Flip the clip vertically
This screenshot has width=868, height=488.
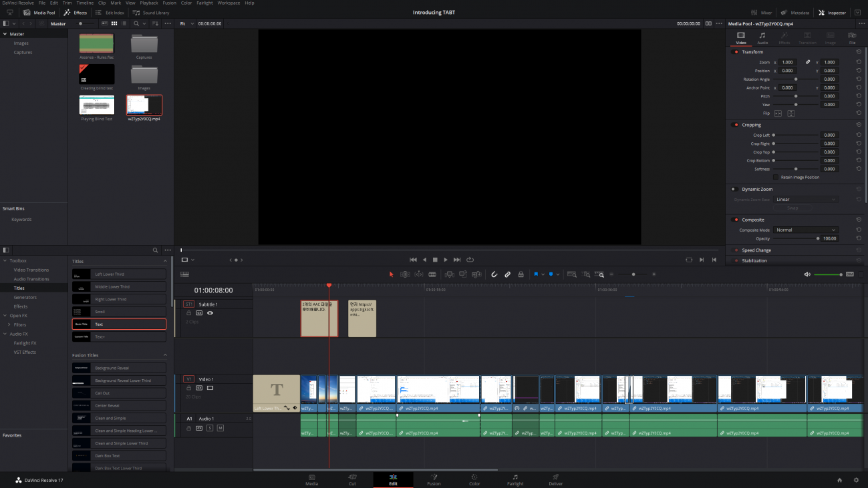tap(791, 113)
